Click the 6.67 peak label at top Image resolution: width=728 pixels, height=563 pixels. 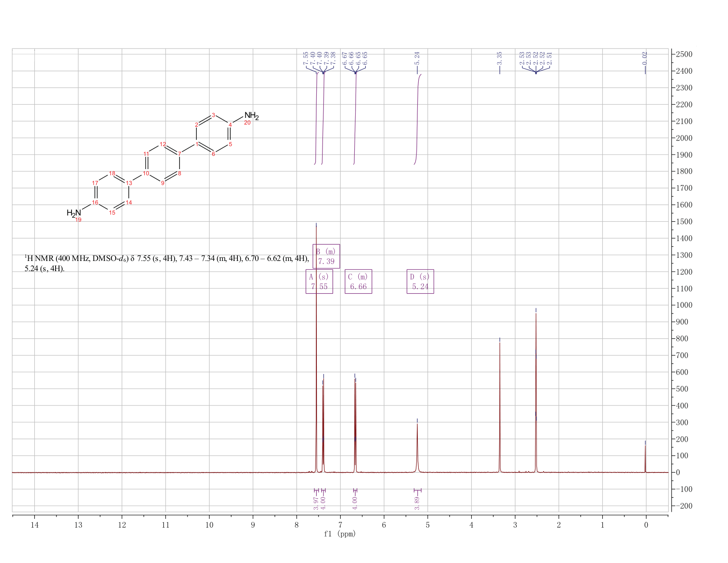(345, 57)
